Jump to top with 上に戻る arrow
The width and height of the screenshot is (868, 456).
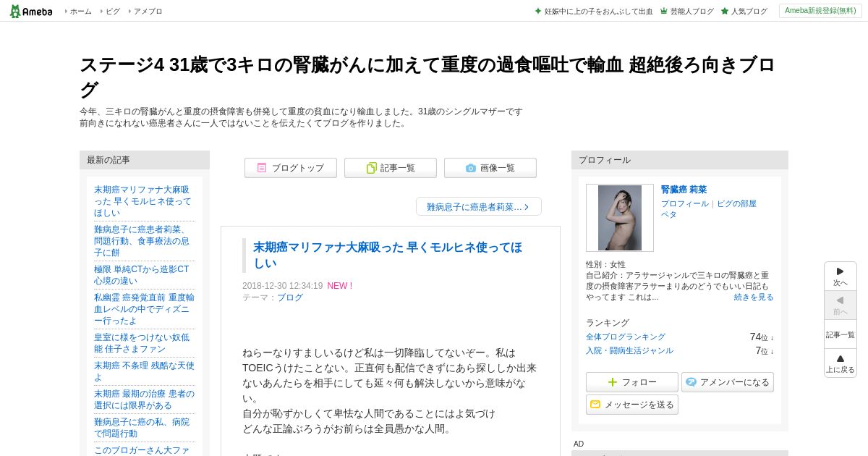[841, 363]
